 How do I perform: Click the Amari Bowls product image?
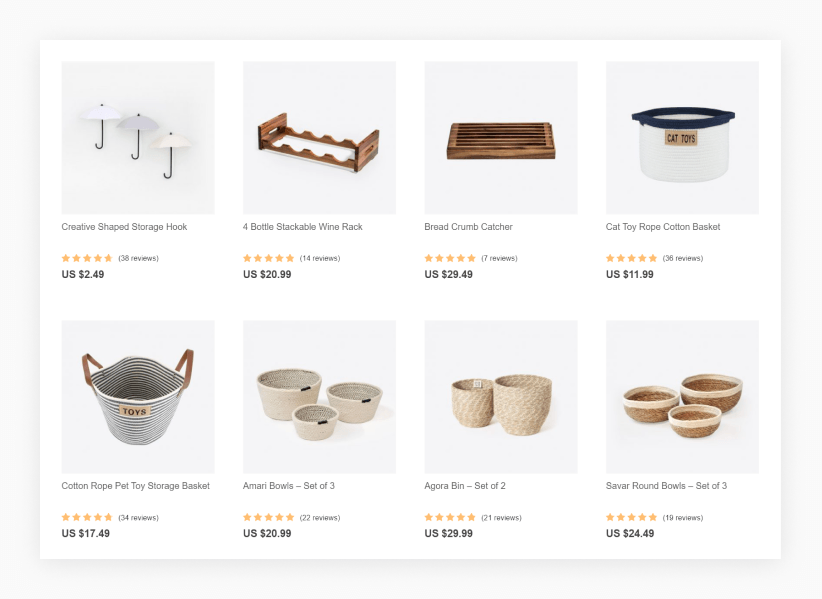319,397
